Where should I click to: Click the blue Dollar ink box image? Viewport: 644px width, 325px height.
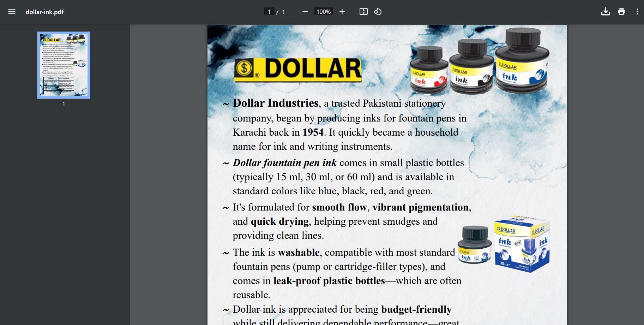[x=522, y=244]
